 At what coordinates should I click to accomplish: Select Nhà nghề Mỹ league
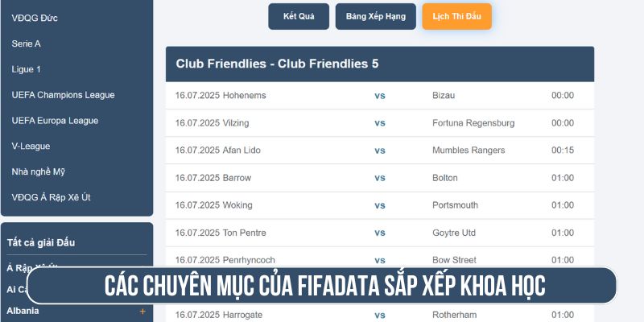(x=38, y=171)
